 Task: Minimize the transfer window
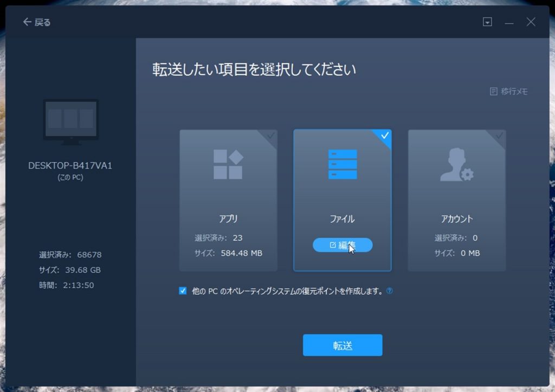click(x=509, y=22)
